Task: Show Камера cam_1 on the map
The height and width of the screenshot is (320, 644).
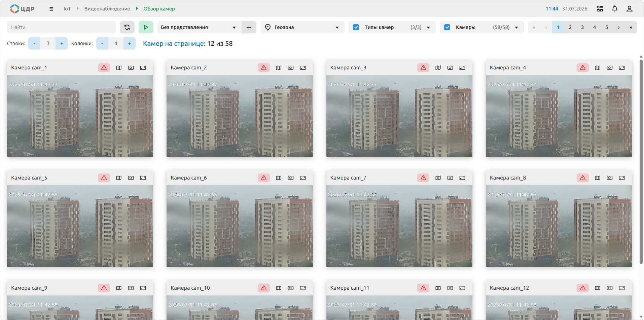Action: pyautogui.click(x=119, y=68)
